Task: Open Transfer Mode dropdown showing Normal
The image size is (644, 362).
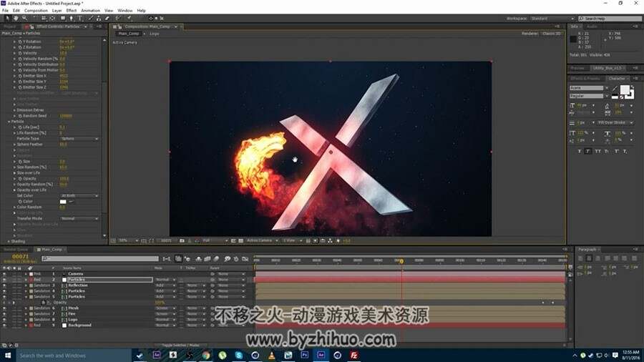Action: pyautogui.click(x=79, y=218)
